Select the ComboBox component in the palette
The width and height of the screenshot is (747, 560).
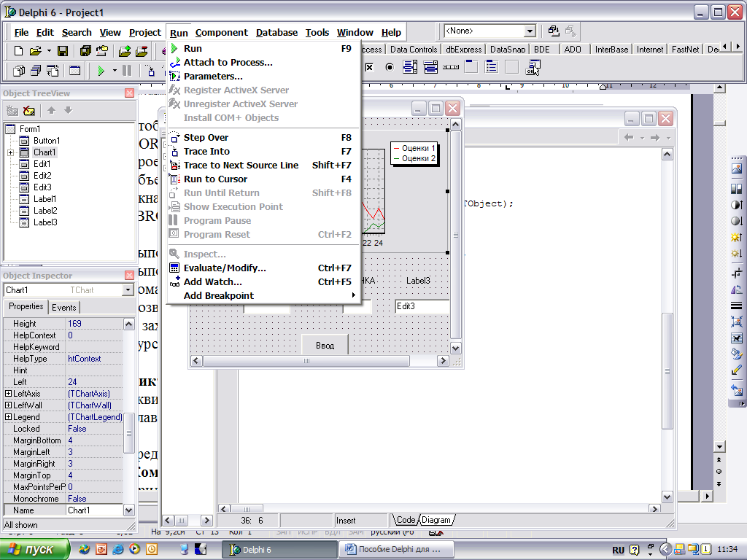(x=430, y=67)
